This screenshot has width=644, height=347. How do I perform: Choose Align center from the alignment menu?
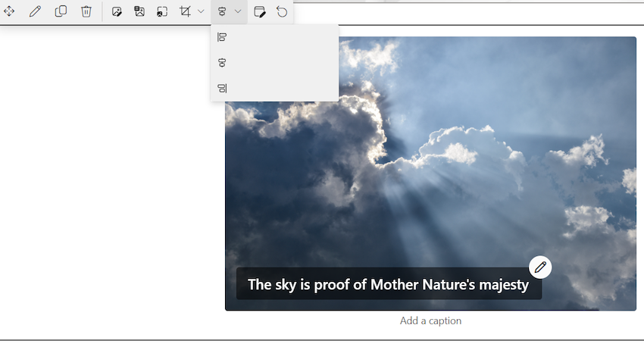[x=274, y=63]
